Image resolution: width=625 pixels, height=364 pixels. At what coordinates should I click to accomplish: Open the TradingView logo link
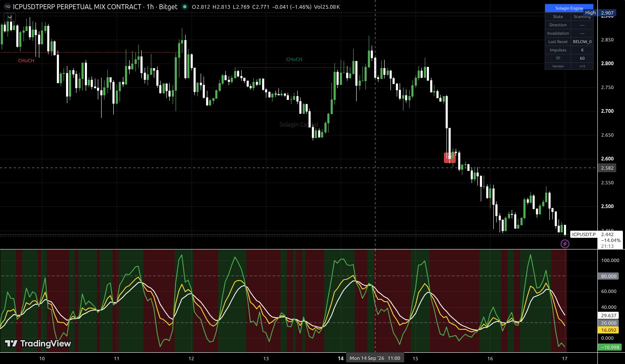tap(38, 344)
